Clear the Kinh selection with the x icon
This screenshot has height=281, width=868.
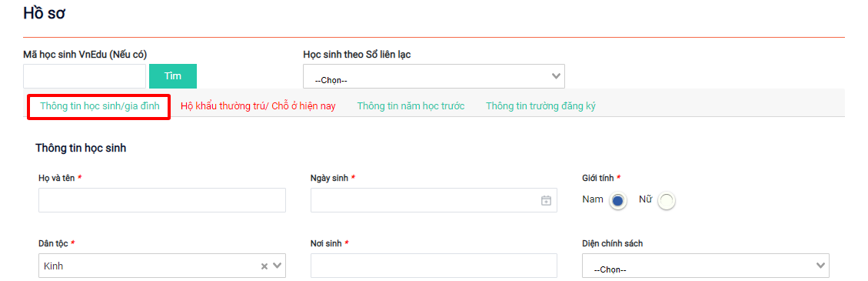click(264, 266)
